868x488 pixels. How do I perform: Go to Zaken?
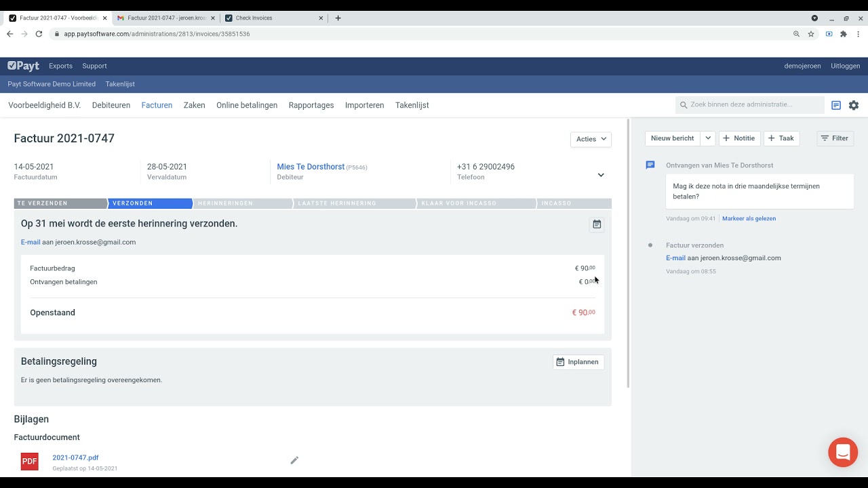coord(194,105)
